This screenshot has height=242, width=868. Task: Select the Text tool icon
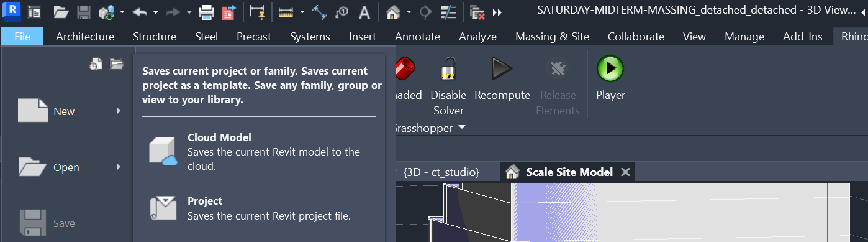click(x=365, y=12)
